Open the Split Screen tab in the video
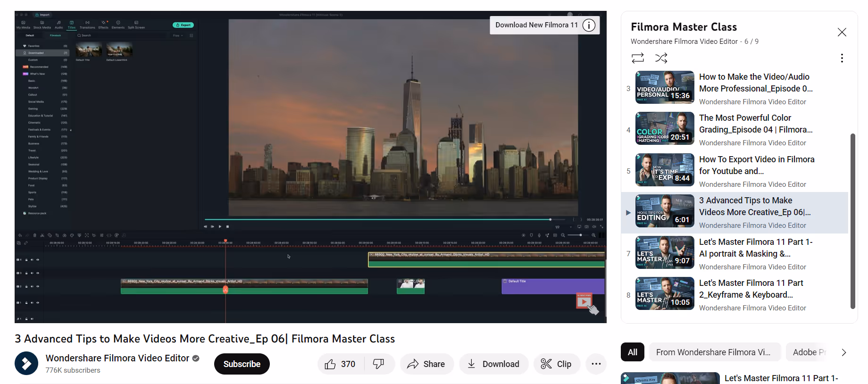This screenshot has width=868, height=384. pyautogui.click(x=136, y=25)
